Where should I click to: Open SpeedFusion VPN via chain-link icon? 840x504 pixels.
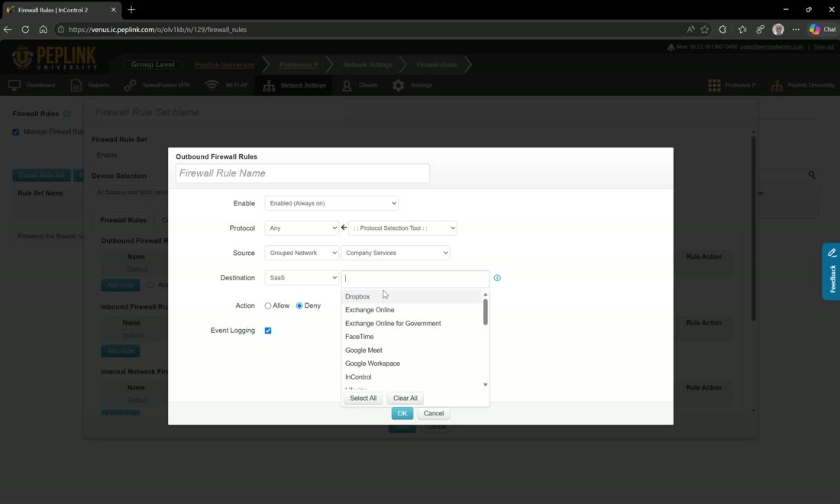(x=130, y=86)
